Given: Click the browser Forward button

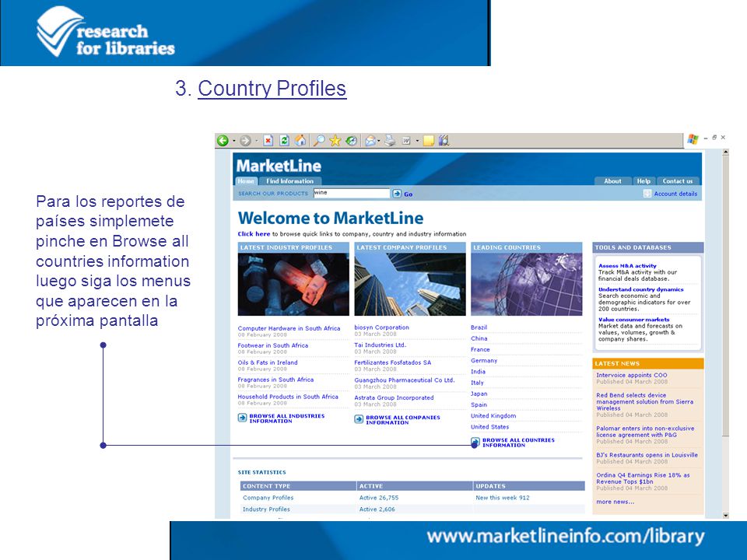Looking at the screenshot, I should pyautogui.click(x=245, y=141).
